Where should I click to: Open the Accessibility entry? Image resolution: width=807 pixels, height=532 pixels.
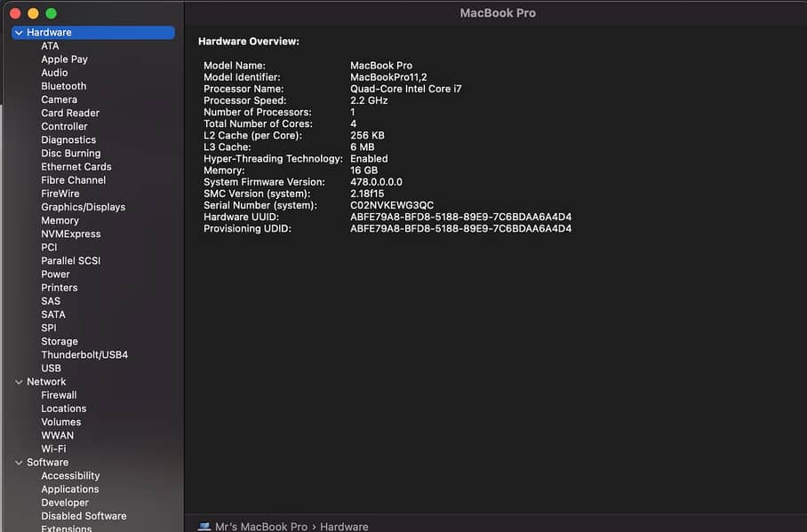pyautogui.click(x=70, y=476)
